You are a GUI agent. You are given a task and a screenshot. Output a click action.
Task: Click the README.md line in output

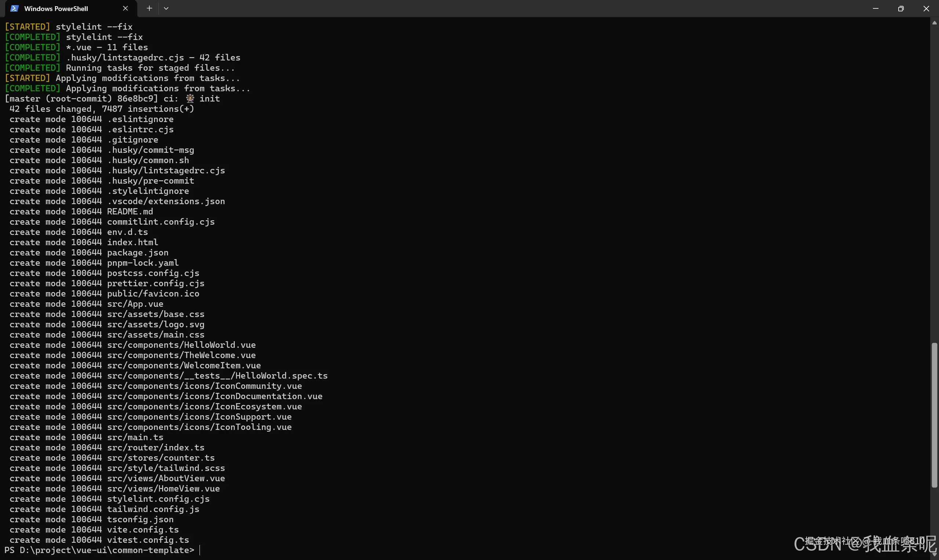click(81, 211)
